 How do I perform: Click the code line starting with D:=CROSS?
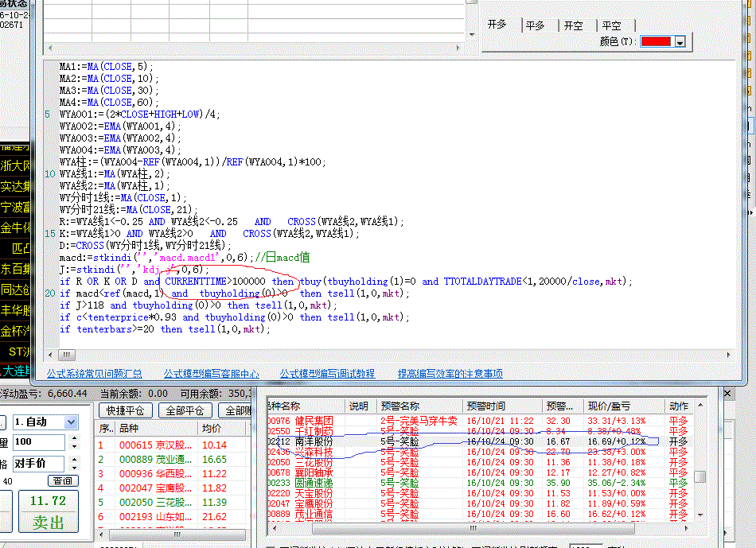click(x=146, y=246)
